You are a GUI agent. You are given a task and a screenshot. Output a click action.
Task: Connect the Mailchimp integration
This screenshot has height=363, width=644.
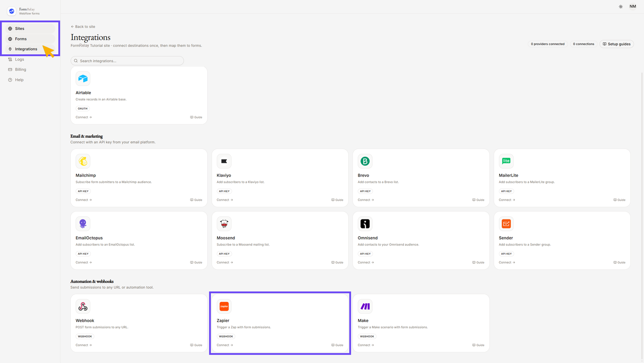[84, 200]
